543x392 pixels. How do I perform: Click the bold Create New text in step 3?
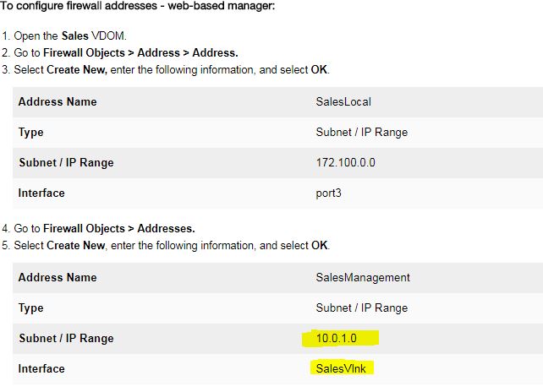(x=77, y=69)
